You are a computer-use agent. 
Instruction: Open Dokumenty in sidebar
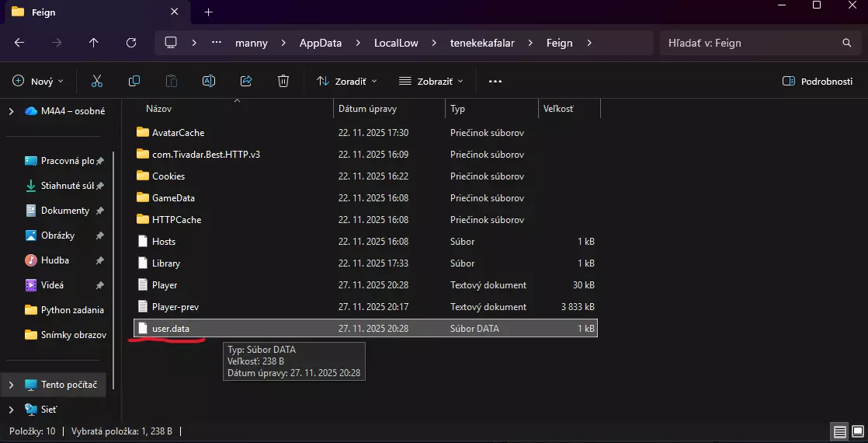(x=64, y=211)
